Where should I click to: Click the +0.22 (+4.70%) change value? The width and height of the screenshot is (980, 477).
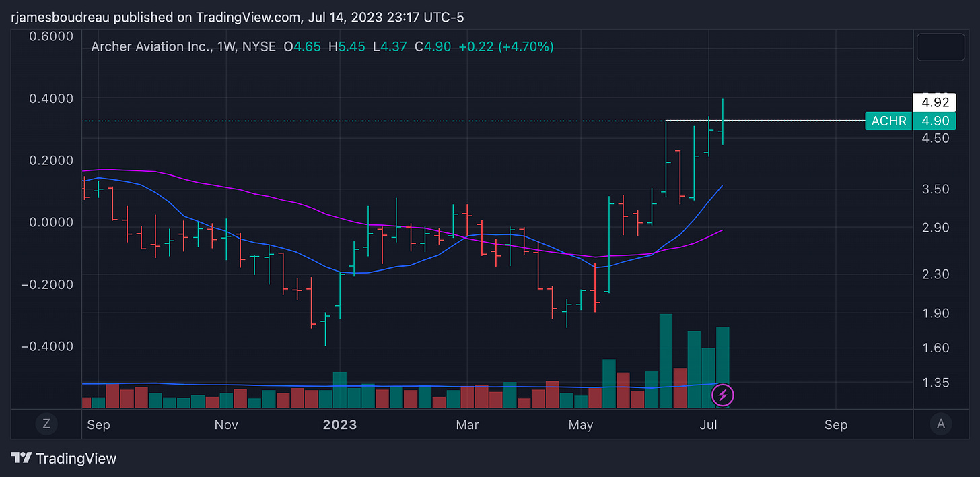[505, 46]
